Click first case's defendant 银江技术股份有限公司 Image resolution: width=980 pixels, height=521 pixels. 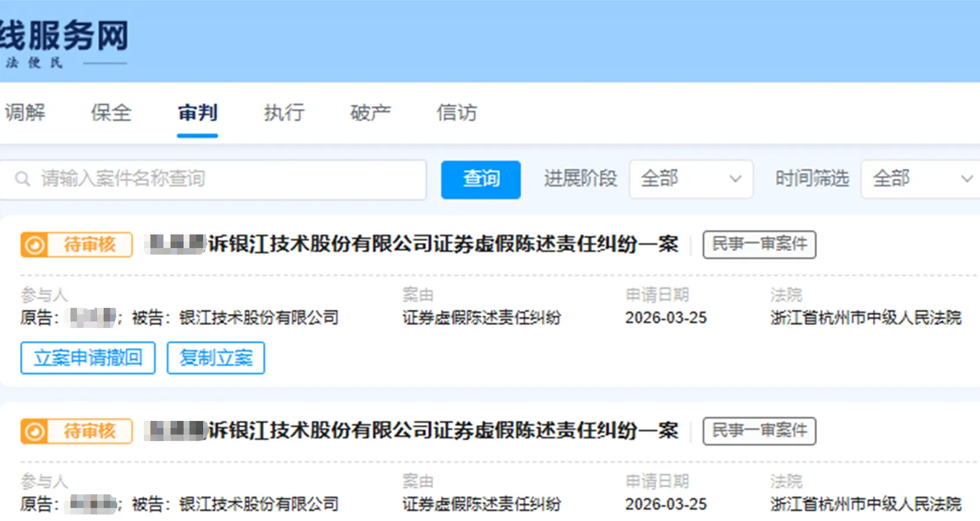click(x=259, y=318)
